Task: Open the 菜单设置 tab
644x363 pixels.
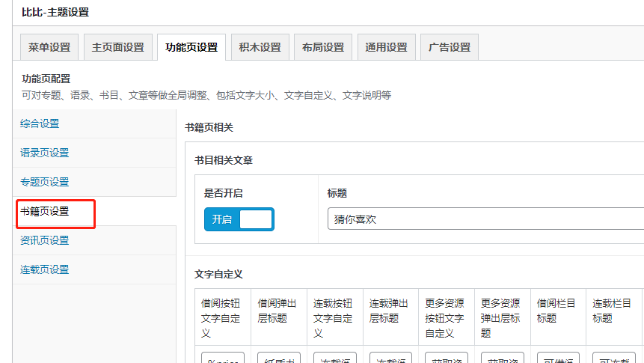Action: tap(49, 47)
